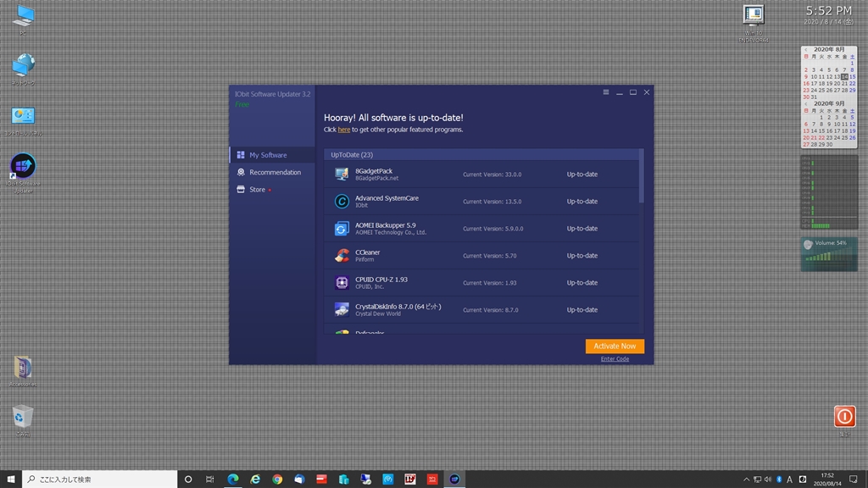Click the Bluetooth tray icon

[779, 480]
